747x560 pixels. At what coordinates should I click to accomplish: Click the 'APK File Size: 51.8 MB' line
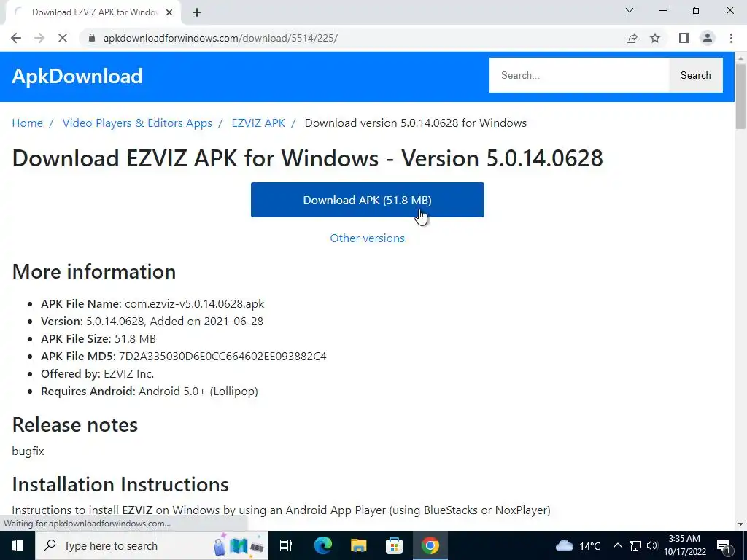[x=98, y=339]
